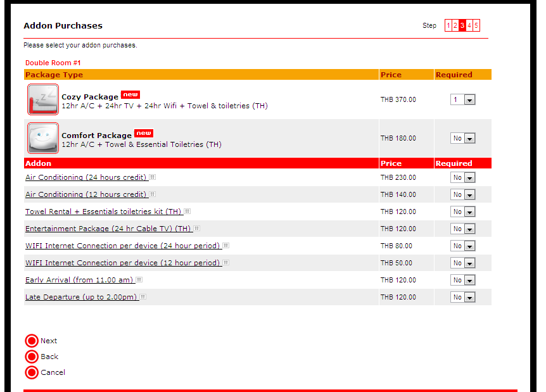Image resolution: width=546 pixels, height=392 pixels.
Task: Open info icon for WIFI 24 hour period
Action: point(225,246)
